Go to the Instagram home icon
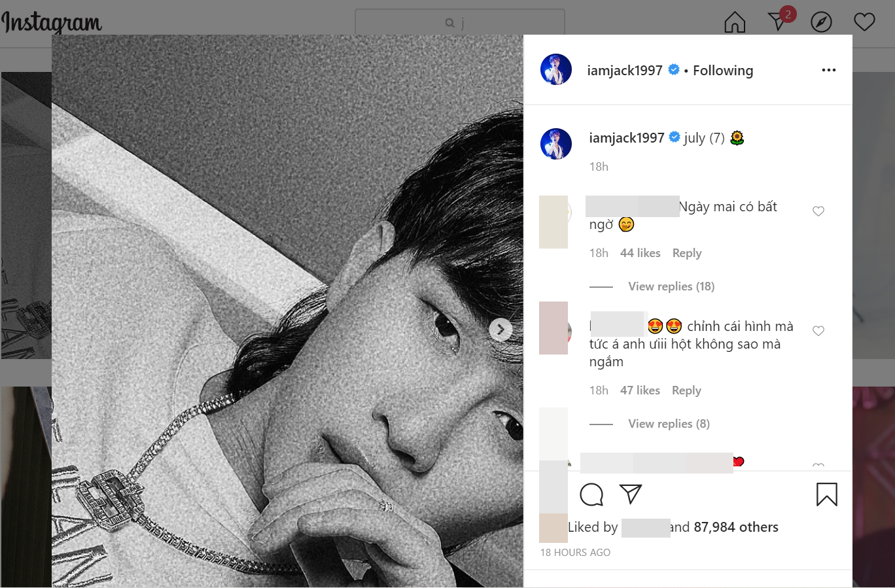Viewport: 895px width, 588px height. pyautogui.click(x=735, y=22)
